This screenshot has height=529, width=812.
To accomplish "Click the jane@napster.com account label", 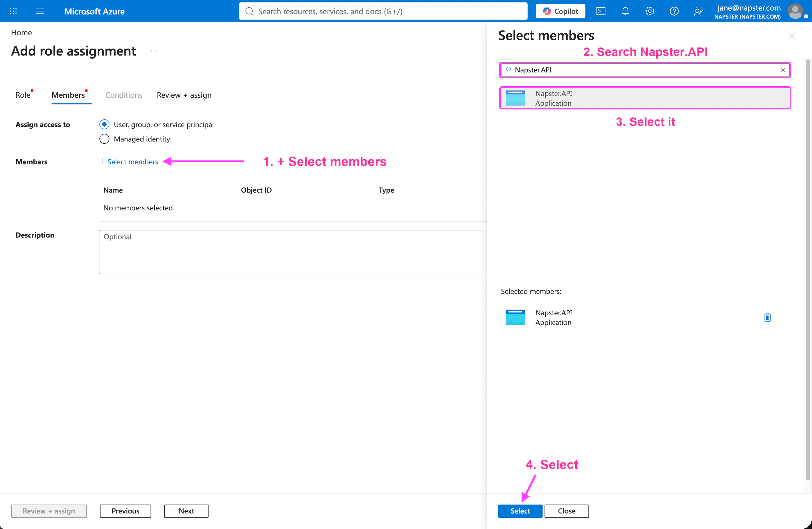I will 748,8.
